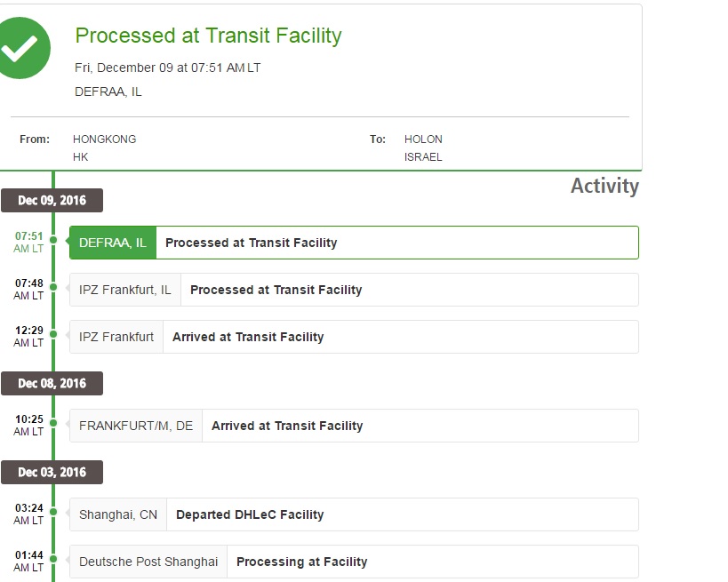Click the green checkmark status icon
This screenshot has width=728, height=582.
pos(24,47)
